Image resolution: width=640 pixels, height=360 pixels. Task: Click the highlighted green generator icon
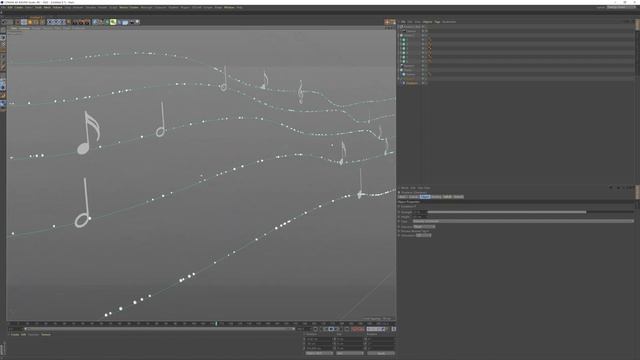point(113,22)
